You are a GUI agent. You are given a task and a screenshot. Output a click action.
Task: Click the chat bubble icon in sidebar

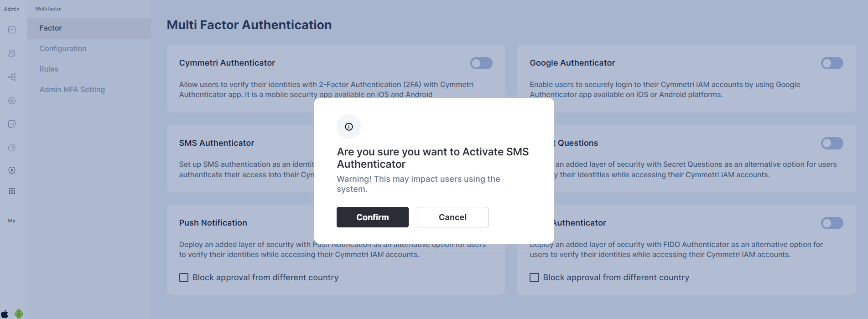(12, 124)
